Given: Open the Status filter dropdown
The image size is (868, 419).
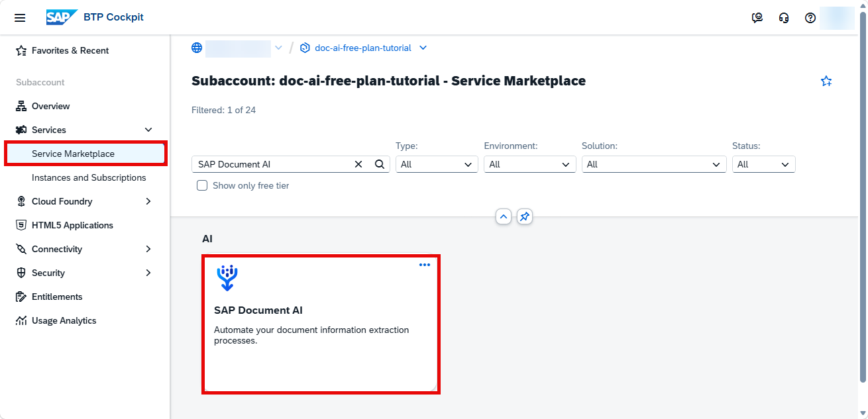Looking at the screenshot, I should click(x=764, y=164).
